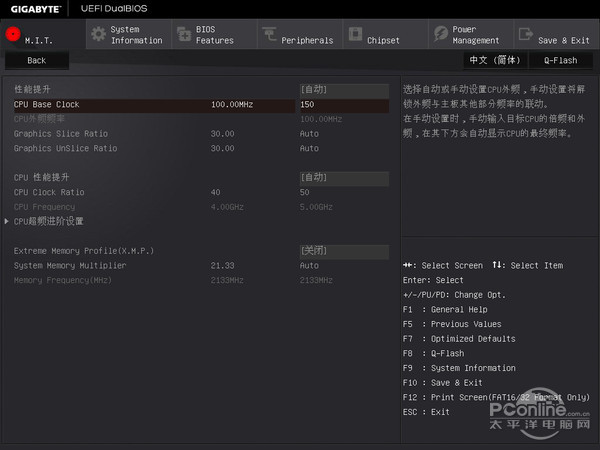Click the F12 Print Screen help line

496,397
